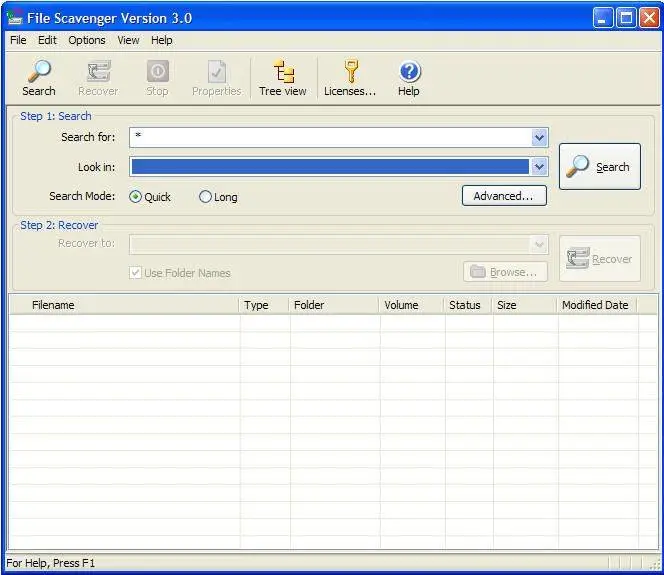Image resolution: width=664 pixels, height=575 pixels.
Task: Sort by the Volume column header
Action: point(412,305)
